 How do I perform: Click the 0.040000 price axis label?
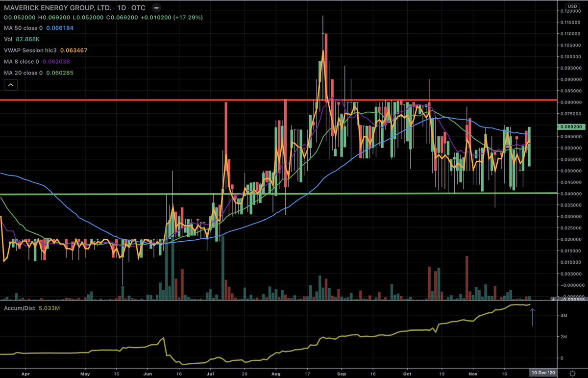pyautogui.click(x=571, y=194)
